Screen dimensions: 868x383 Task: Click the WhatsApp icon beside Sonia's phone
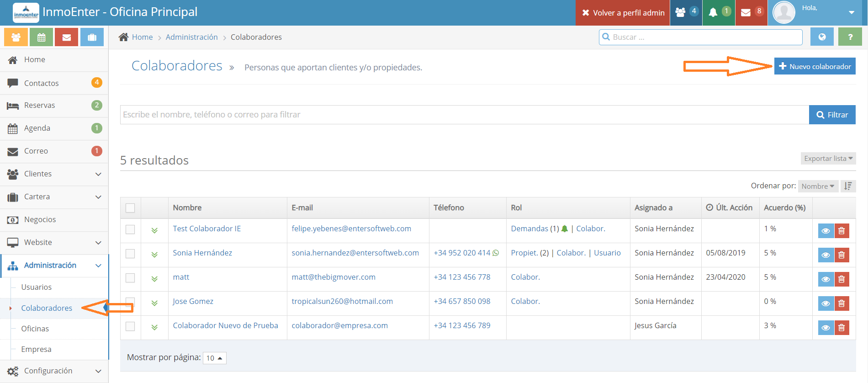point(496,253)
